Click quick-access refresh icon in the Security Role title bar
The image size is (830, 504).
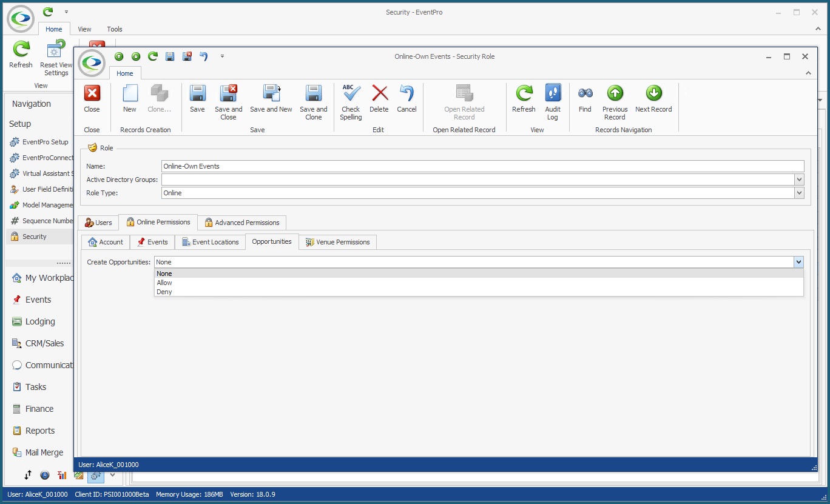tap(153, 56)
